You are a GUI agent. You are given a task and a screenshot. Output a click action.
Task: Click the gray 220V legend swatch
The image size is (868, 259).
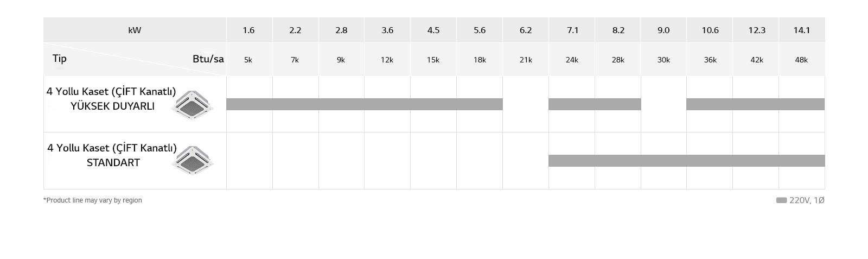781,200
